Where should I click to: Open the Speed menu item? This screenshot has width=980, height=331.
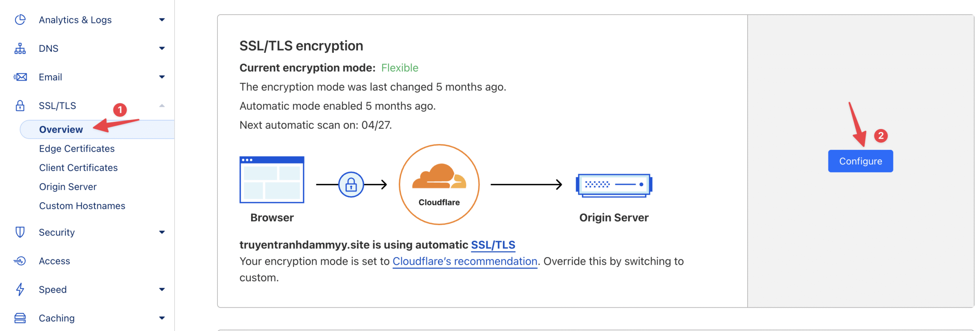[52, 290]
